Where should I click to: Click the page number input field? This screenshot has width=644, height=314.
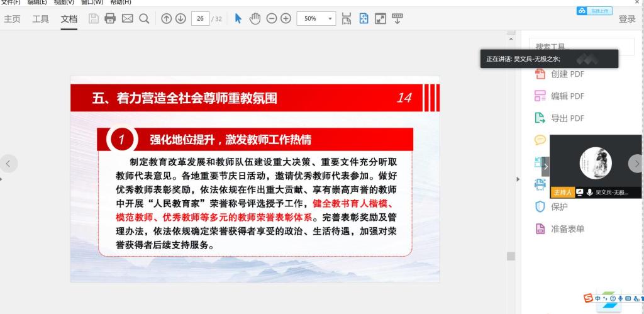pyautogui.click(x=200, y=19)
